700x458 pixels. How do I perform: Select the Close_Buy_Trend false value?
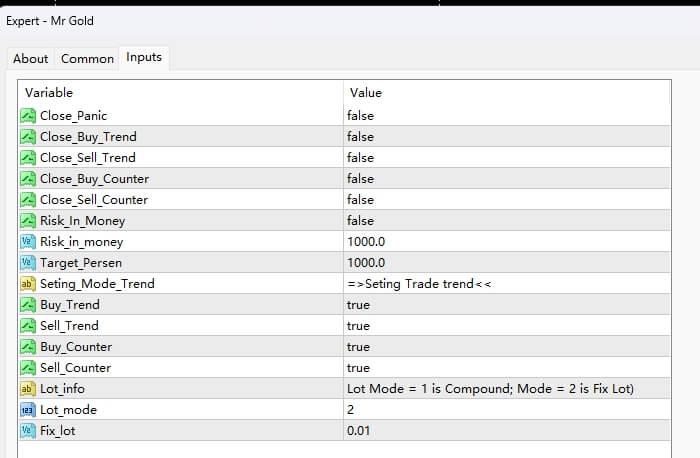[x=360, y=137]
